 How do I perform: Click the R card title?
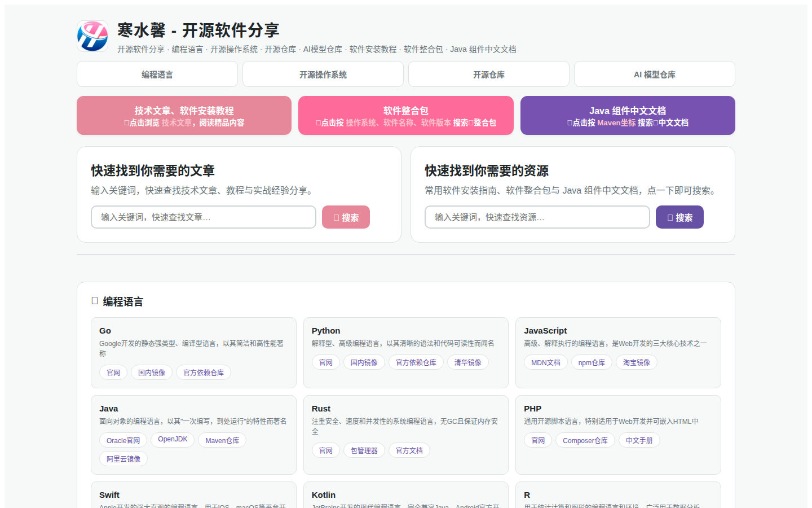[527, 495]
